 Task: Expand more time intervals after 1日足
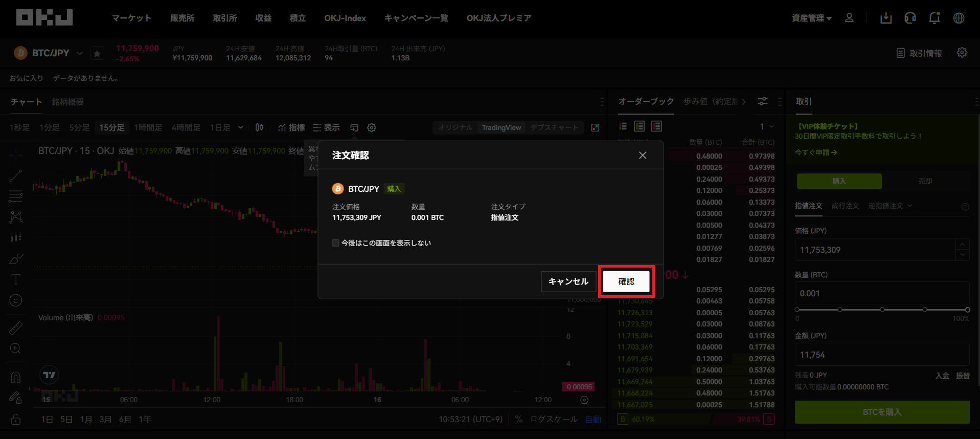(x=240, y=127)
